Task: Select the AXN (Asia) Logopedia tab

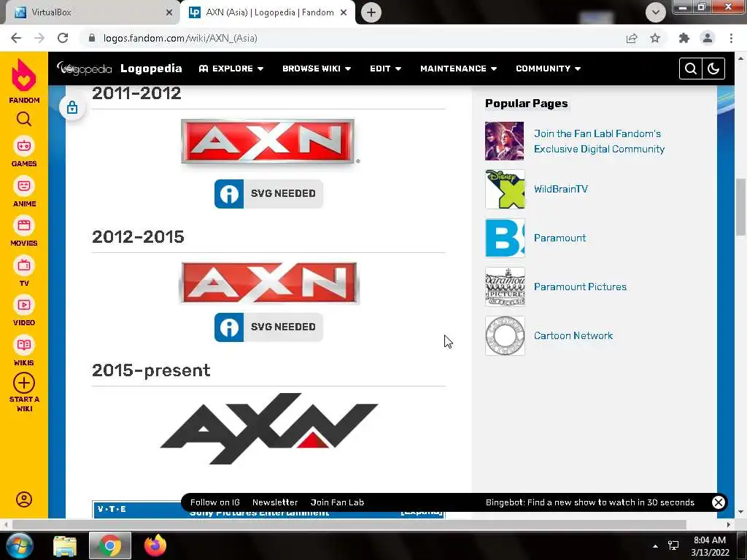Action: tap(267, 12)
